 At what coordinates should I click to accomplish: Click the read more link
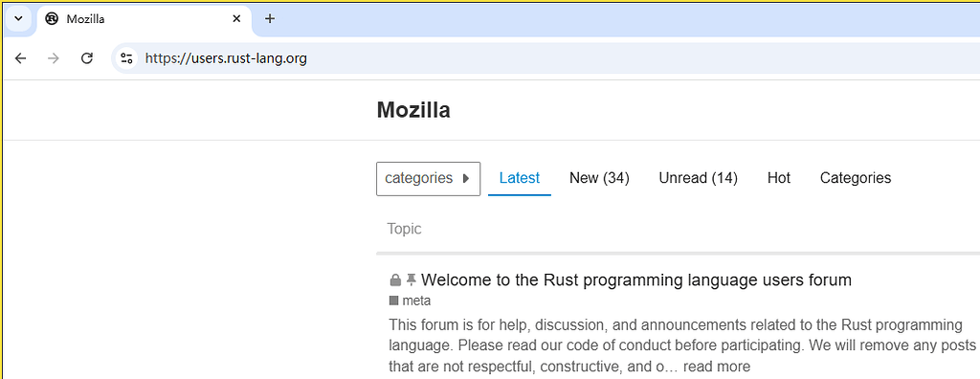(716, 367)
